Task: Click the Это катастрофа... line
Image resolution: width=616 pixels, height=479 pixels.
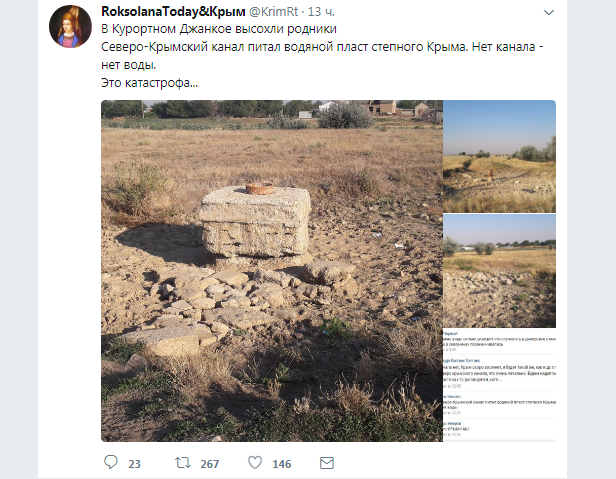Action: click(x=150, y=83)
